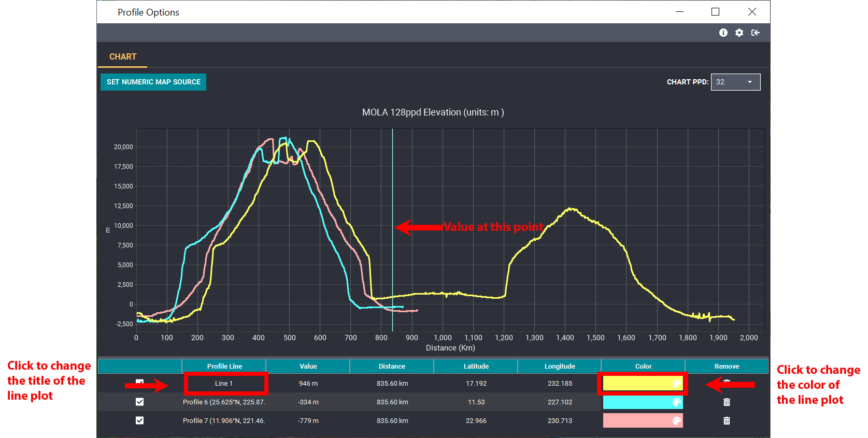Open the settings gear icon
The width and height of the screenshot is (868, 438).
(x=739, y=33)
